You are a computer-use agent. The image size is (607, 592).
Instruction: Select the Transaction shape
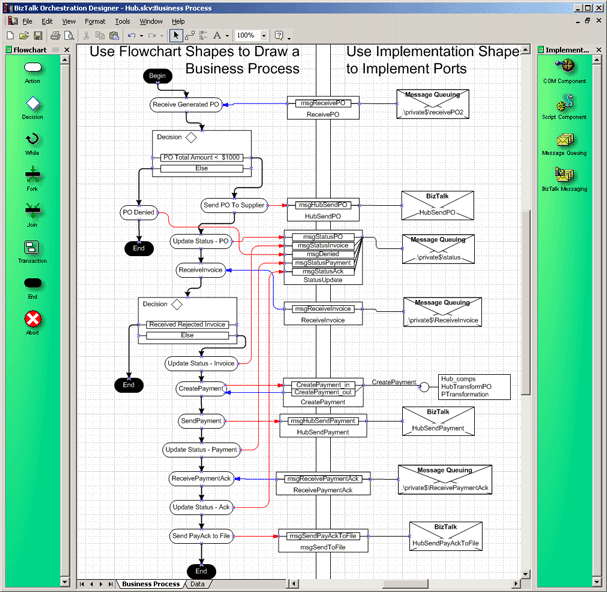[33, 248]
